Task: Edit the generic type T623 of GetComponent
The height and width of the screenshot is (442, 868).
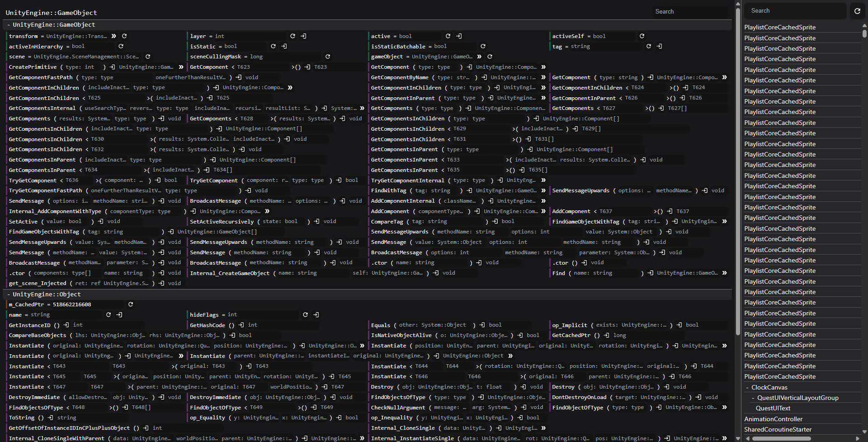Action: [262, 67]
